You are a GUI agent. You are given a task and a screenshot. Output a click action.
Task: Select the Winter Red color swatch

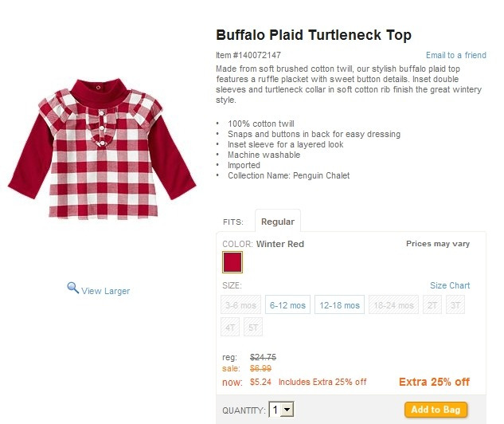click(x=232, y=262)
